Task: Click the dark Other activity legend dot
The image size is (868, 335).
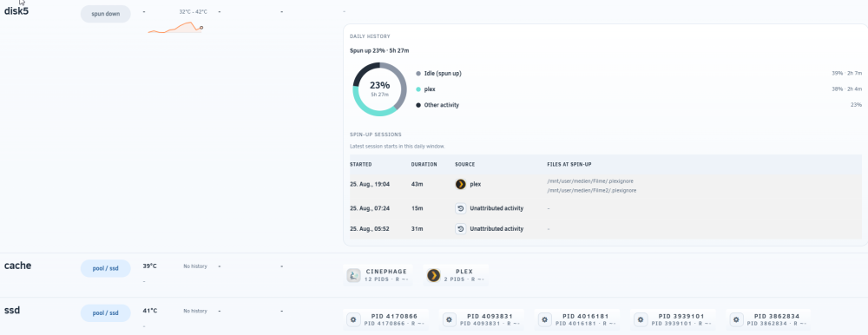Action: point(418,105)
